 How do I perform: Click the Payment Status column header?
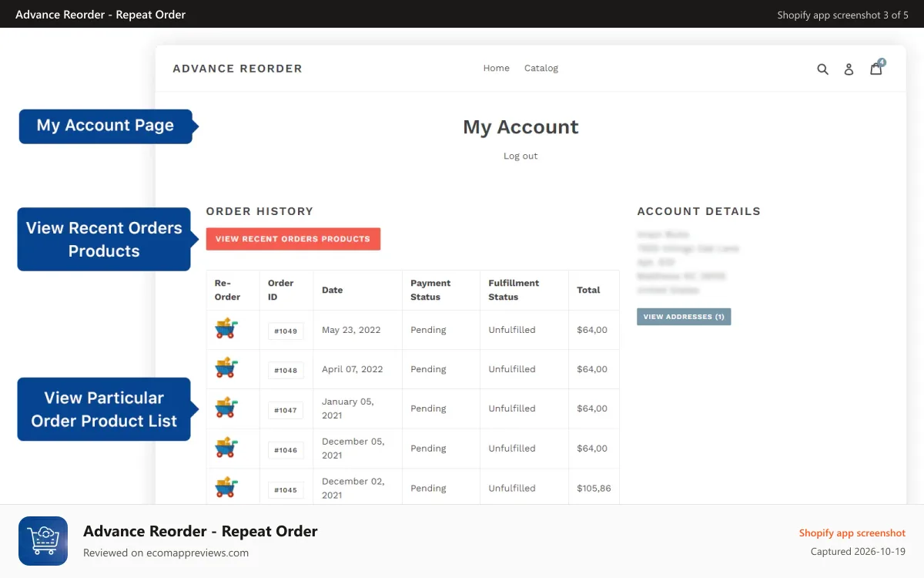[430, 290]
